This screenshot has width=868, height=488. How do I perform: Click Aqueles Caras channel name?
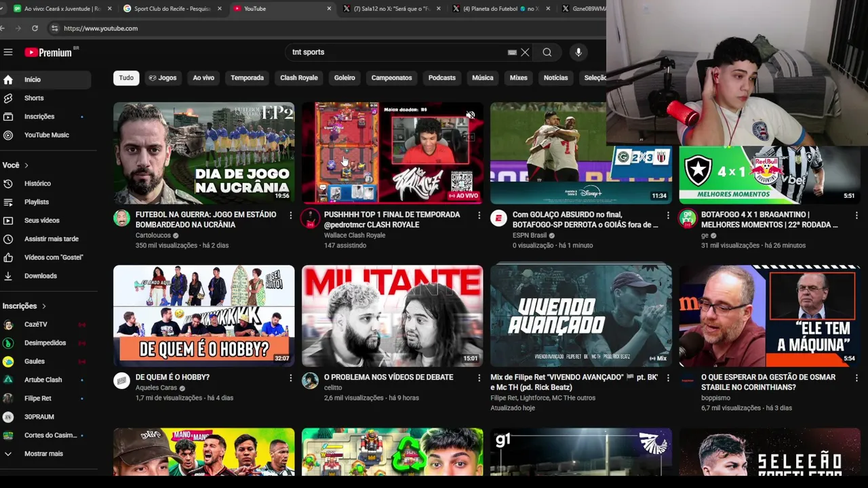pyautogui.click(x=156, y=388)
